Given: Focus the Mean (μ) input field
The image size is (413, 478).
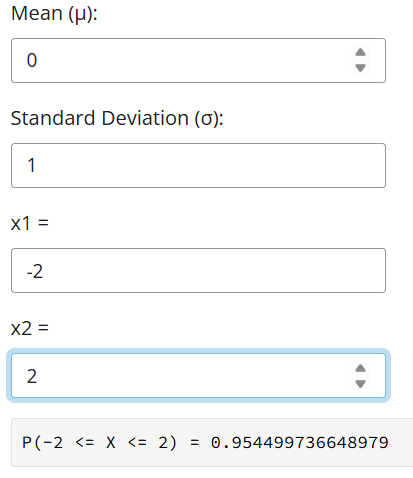Looking at the screenshot, I should (198, 60).
